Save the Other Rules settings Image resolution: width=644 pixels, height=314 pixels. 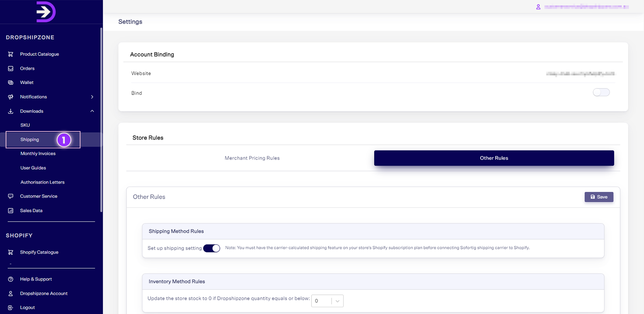599,197
